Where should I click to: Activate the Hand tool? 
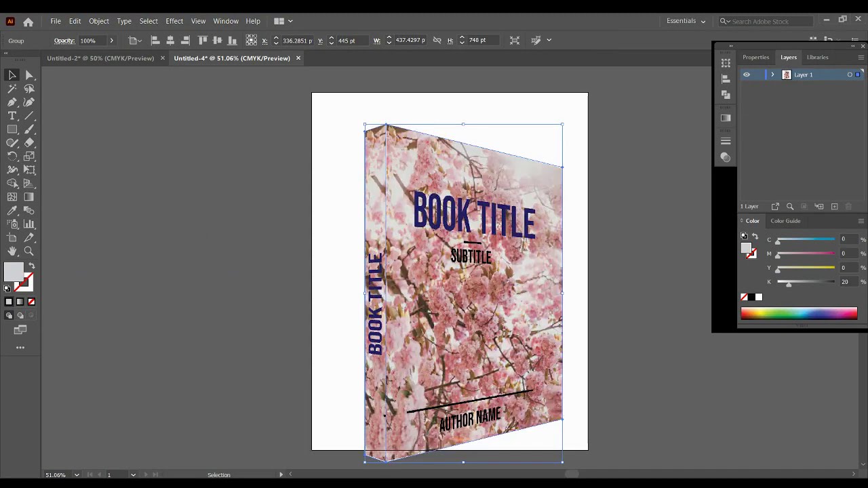(12, 251)
